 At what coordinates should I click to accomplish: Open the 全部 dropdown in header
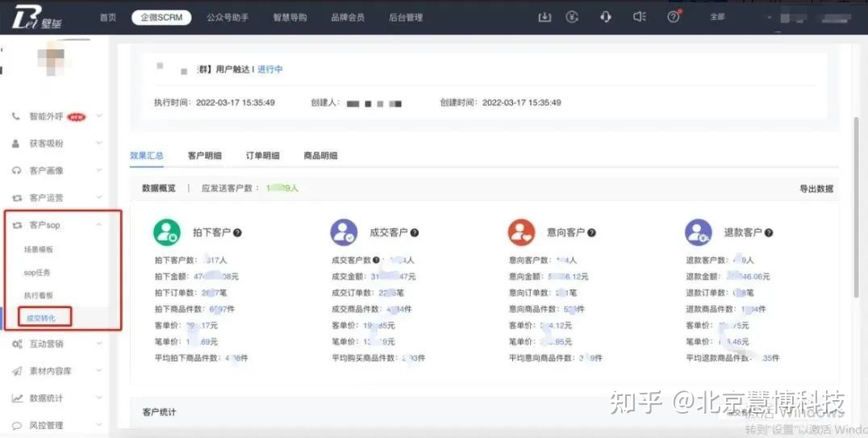point(718,17)
